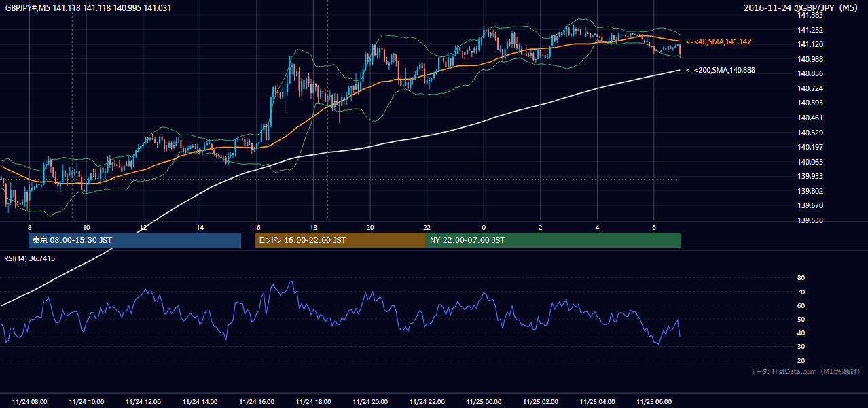Open the HistData.com data credit text
The image size is (868, 408).
click(x=806, y=371)
